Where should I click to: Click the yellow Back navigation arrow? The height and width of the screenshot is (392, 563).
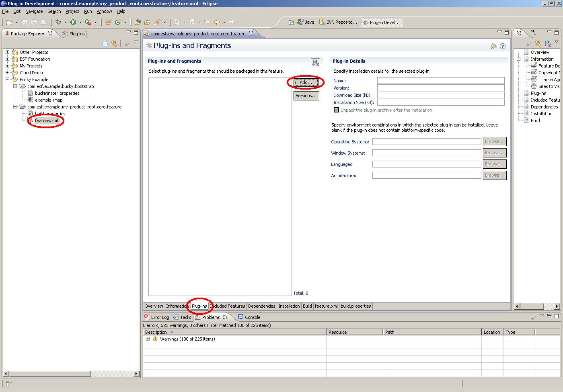[x=217, y=22]
